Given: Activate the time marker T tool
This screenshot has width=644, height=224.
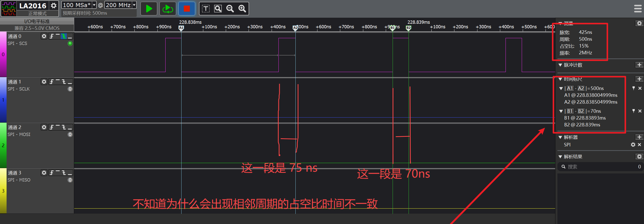Looking at the screenshot, I should 206,9.
